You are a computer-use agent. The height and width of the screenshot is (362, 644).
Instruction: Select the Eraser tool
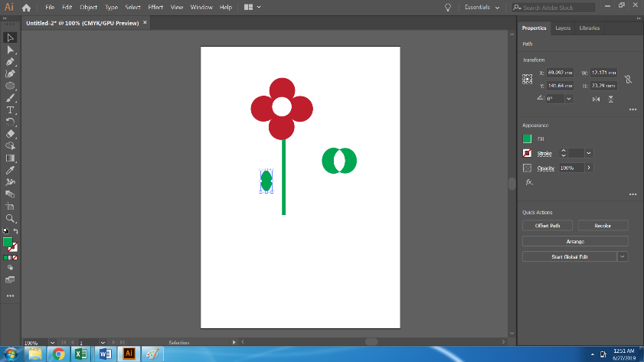[x=11, y=134]
